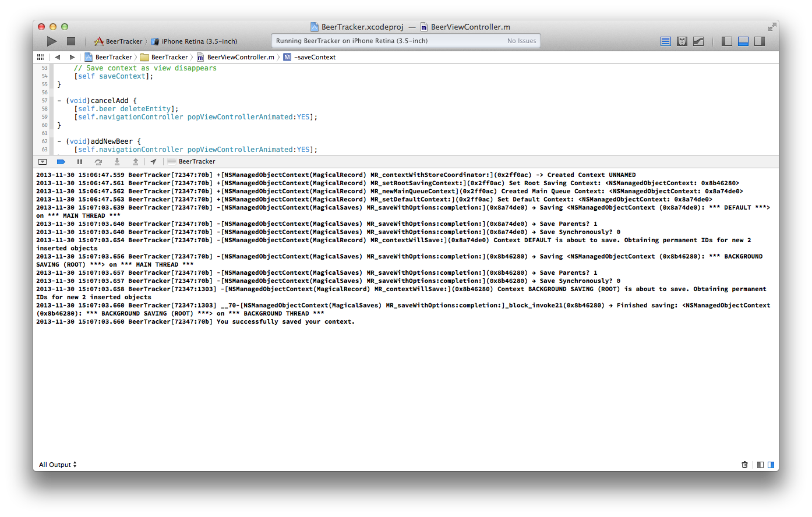Click the 'No Issues' indicator
Screen dimensions: 812x517
coord(521,41)
